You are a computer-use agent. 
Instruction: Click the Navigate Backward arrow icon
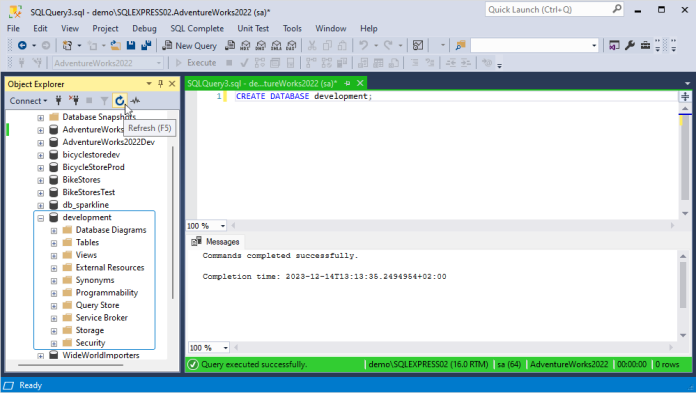coord(22,45)
